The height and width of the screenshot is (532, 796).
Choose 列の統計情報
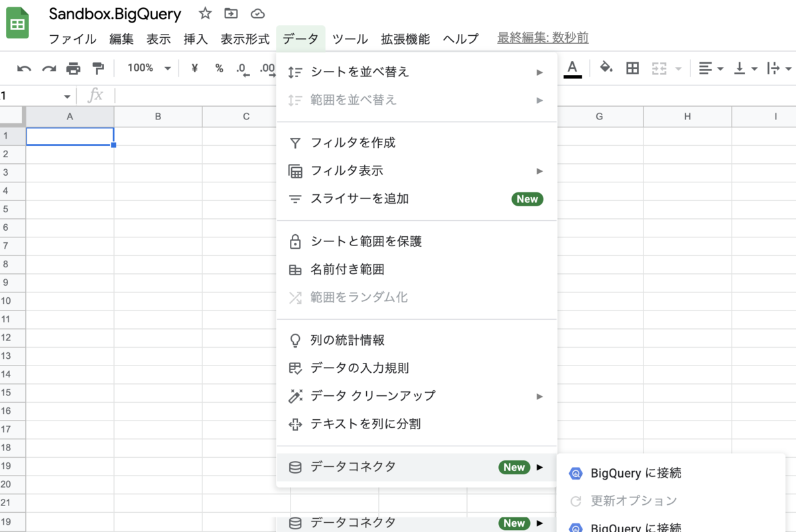417,340
